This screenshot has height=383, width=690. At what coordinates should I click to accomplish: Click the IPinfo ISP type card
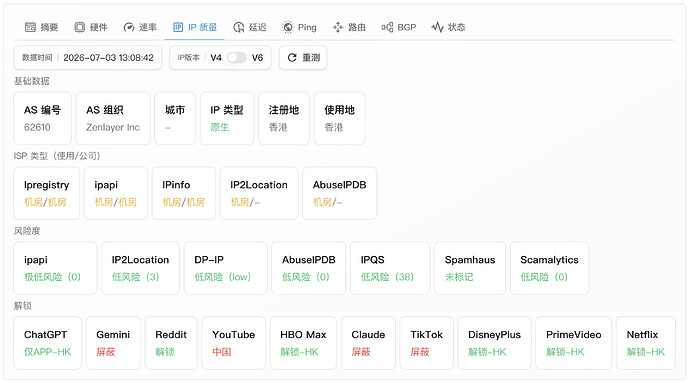point(184,193)
